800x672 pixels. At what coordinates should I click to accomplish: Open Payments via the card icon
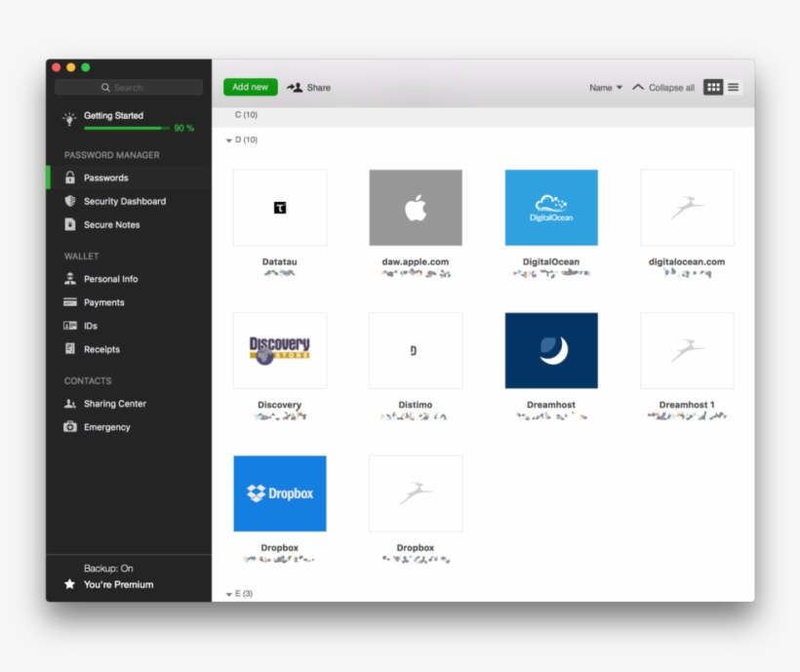[70, 302]
